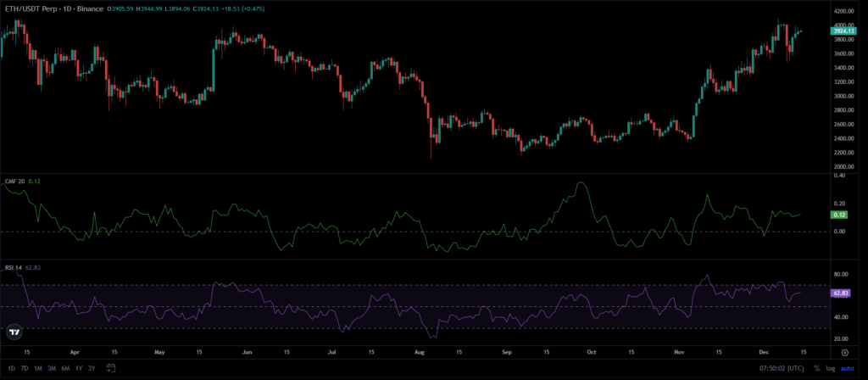Toggle percent scale mode
The image size is (868, 380).
click(816, 368)
